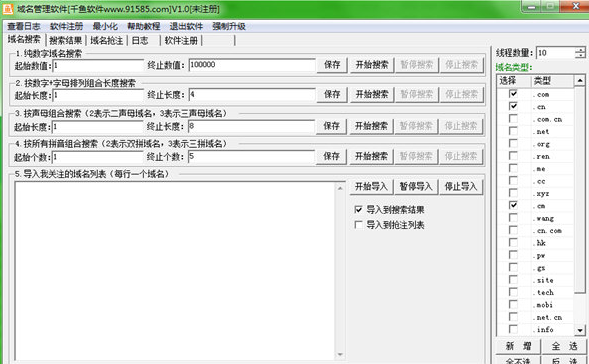
Task: Start the pure-number domain search
Action: pyautogui.click(x=372, y=65)
